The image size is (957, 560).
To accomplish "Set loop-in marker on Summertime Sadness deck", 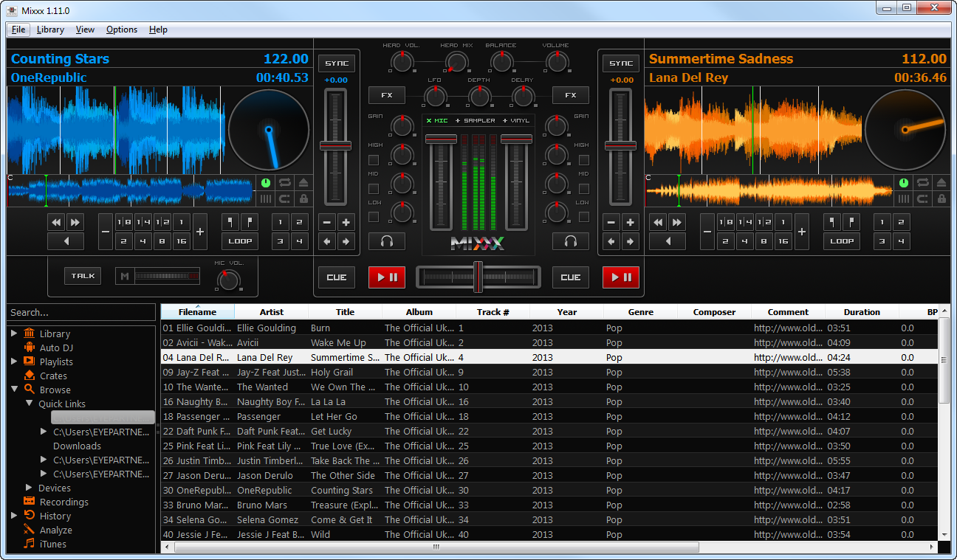I will pos(832,222).
